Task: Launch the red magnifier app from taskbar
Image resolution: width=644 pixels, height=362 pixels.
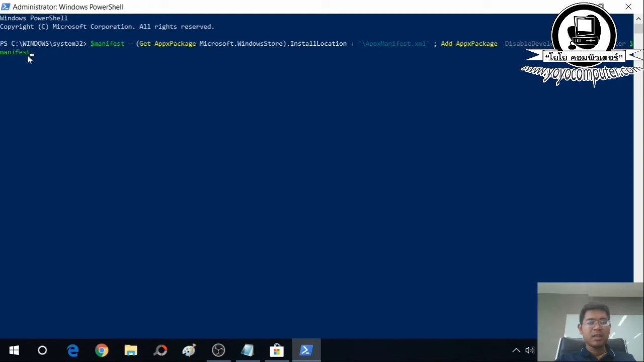Action: pyautogui.click(x=161, y=350)
